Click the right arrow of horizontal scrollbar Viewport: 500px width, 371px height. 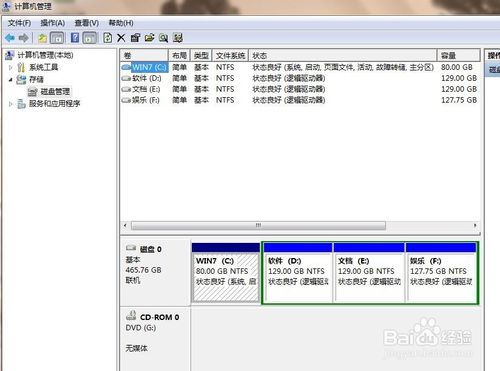[475, 226]
